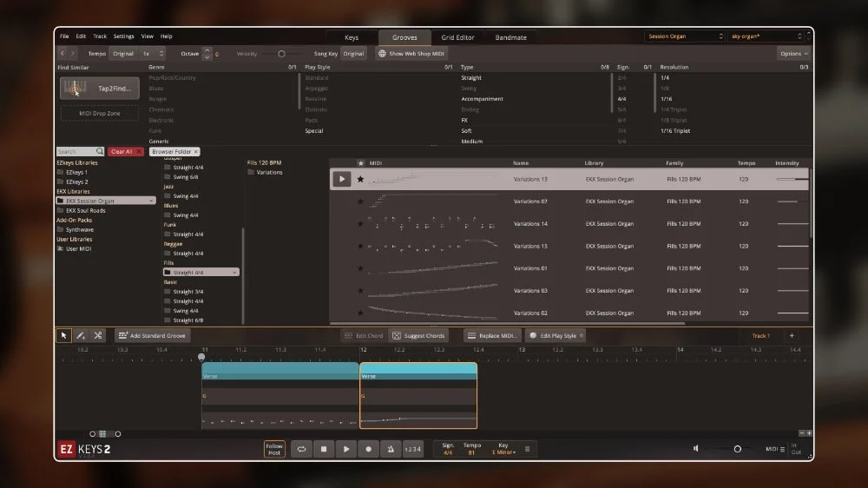Image resolution: width=868 pixels, height=488 pixels.
Task: Star the Variations 03 row
Action: [360, 290]
